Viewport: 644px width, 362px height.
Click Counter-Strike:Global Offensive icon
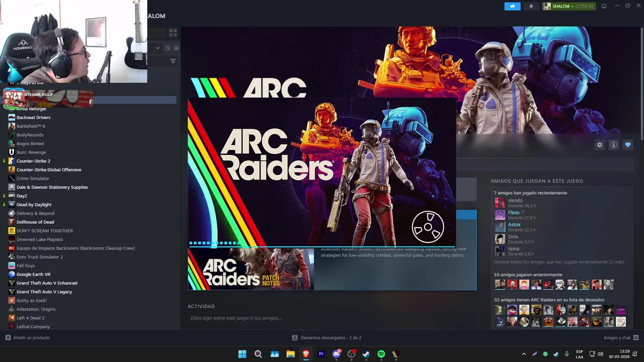(x=12, y=169)
